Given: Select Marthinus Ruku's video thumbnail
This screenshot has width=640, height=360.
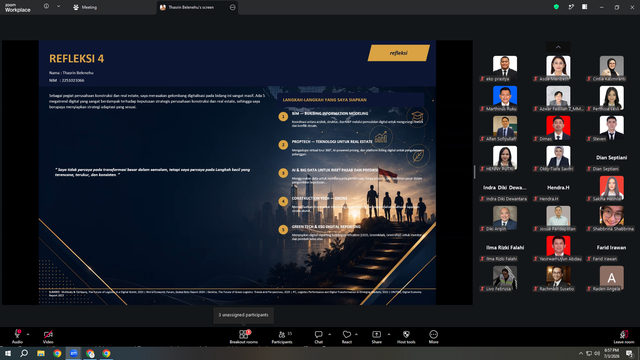Looking at the screenshot, I should (x=504, y=98).
